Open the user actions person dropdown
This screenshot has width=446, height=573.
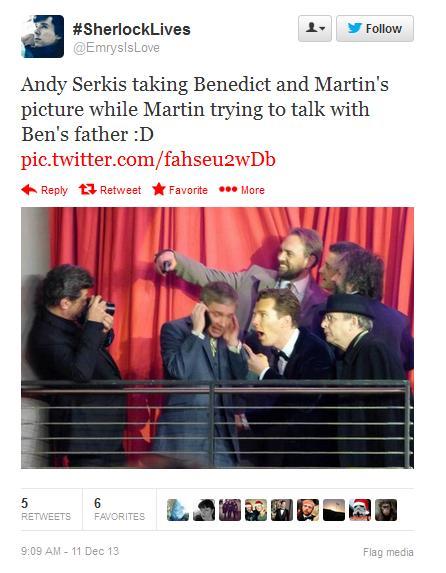315,28
